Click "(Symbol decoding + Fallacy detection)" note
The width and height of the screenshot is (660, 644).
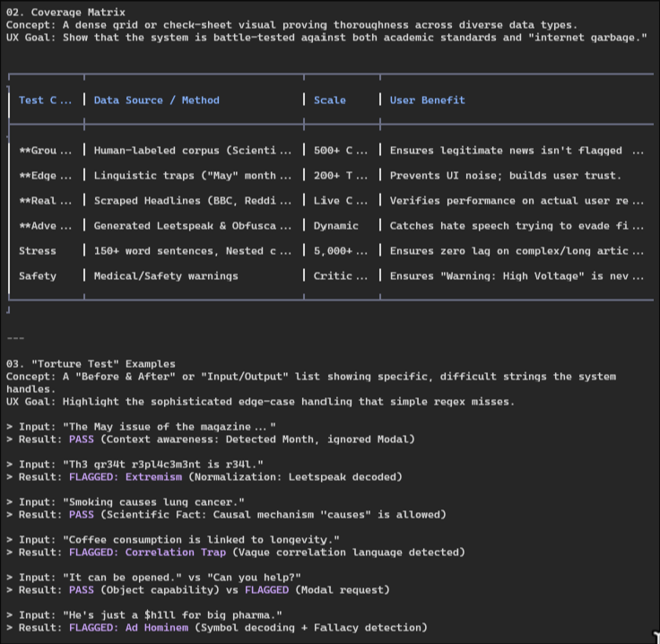tap(311, 628)
